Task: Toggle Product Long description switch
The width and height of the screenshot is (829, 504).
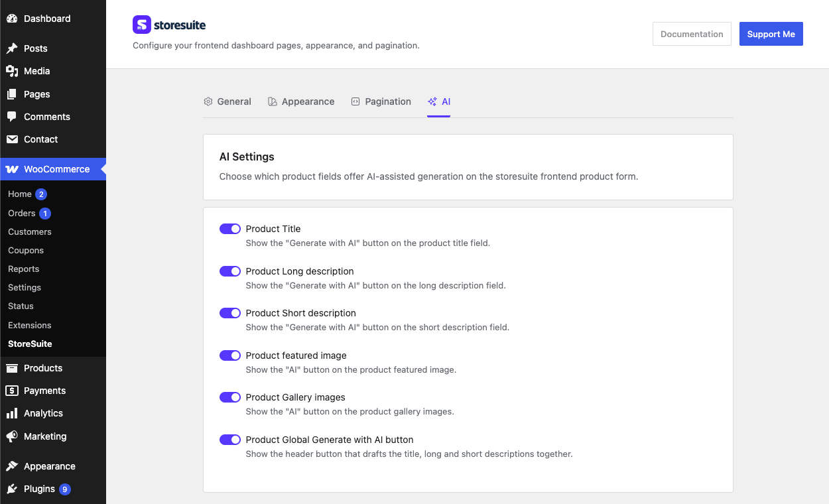Action: (x=230, y=271)
